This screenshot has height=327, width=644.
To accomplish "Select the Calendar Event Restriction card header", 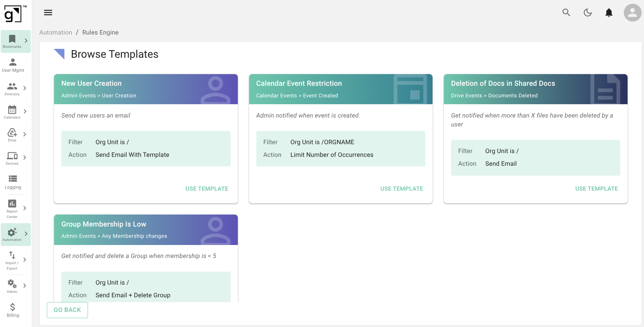I will pos(340,89).
